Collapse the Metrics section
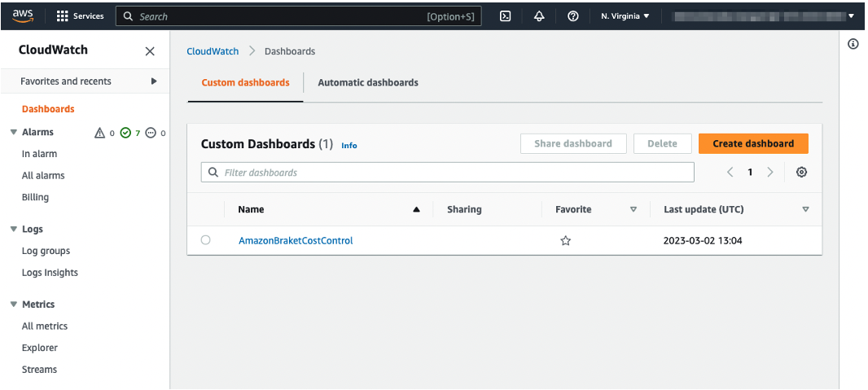Viewport: 868px width, 390px height. [14, 305]
